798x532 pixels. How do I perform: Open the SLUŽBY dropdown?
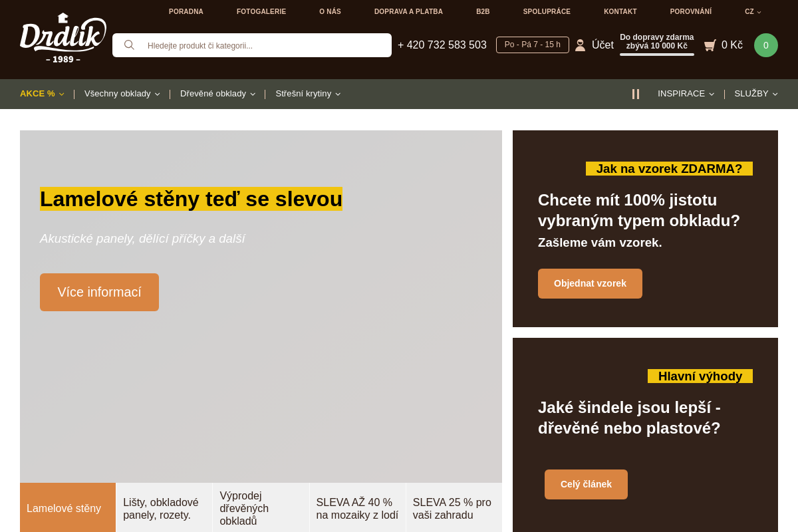[755, 94]
